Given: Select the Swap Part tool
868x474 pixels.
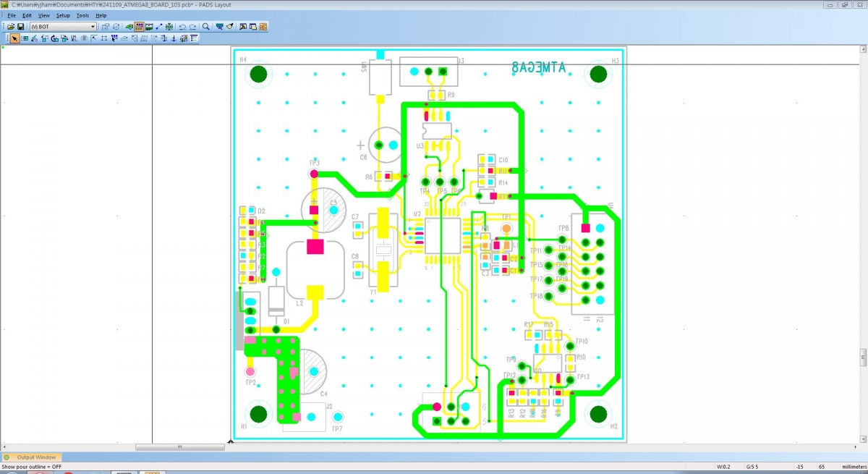Looking at the screenshot, I should pos(64,38).
